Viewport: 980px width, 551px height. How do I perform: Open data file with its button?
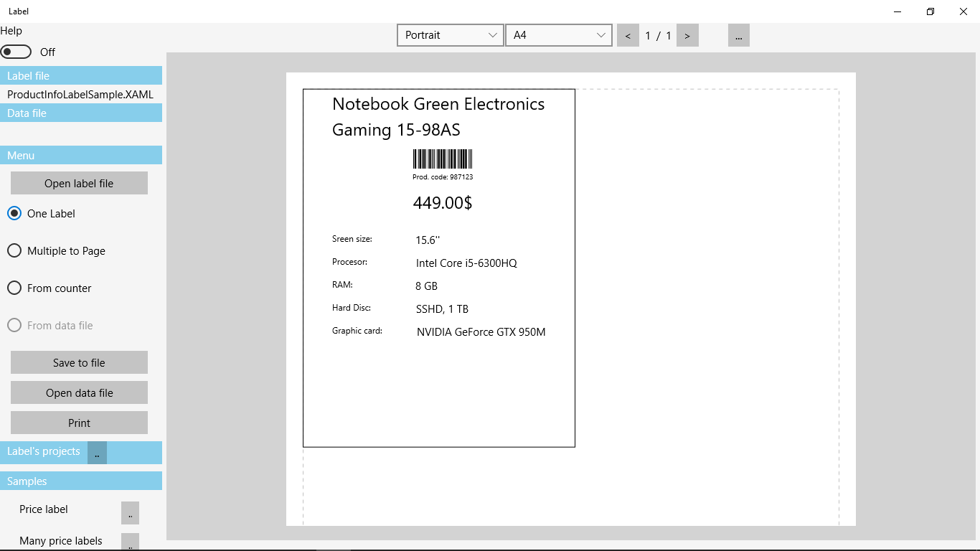pyautogui.click(x=79, y=392)
